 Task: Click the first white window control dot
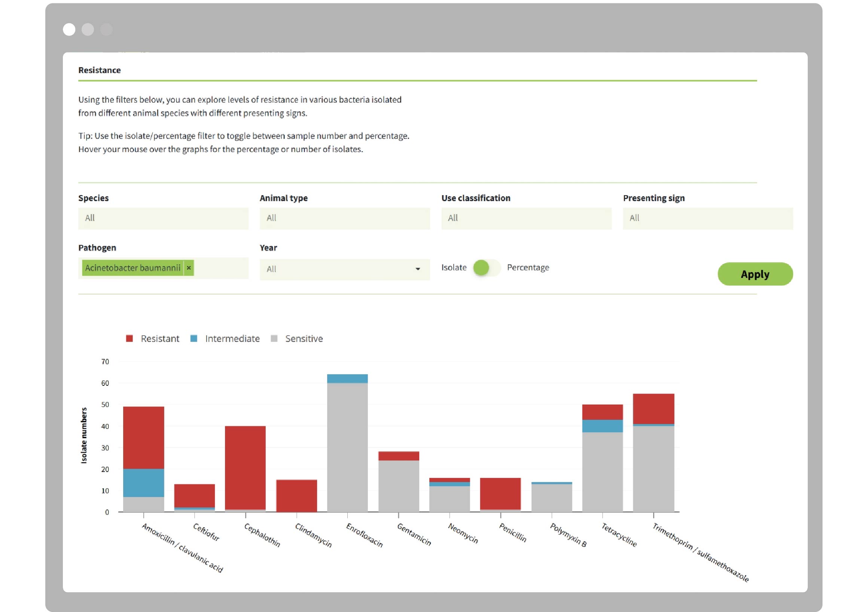(69, 30)
